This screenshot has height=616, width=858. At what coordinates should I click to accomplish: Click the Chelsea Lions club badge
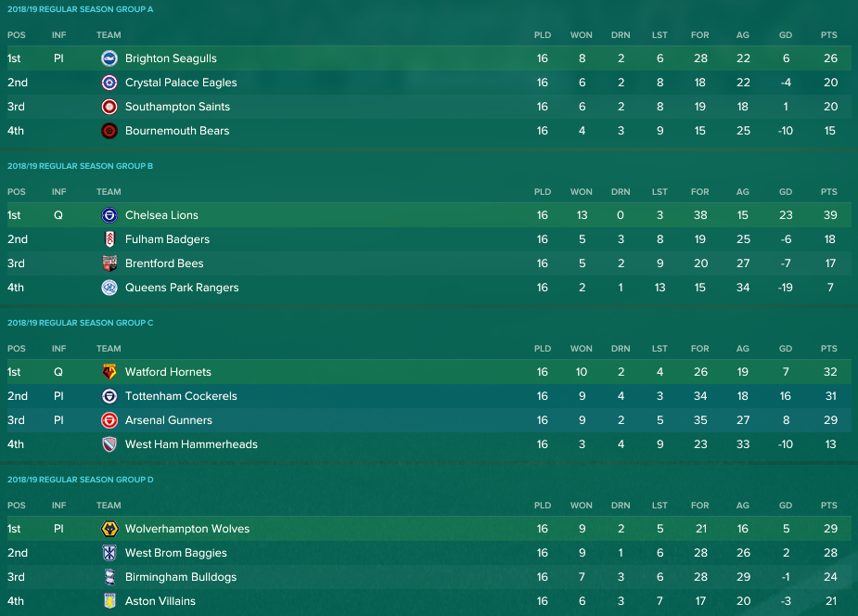pos(109,215)
